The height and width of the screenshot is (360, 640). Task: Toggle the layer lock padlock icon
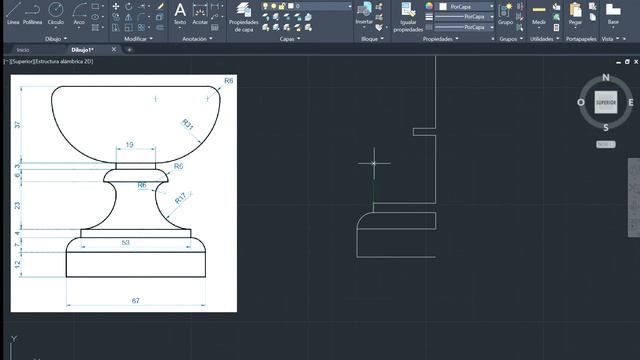tap(282, 6)
